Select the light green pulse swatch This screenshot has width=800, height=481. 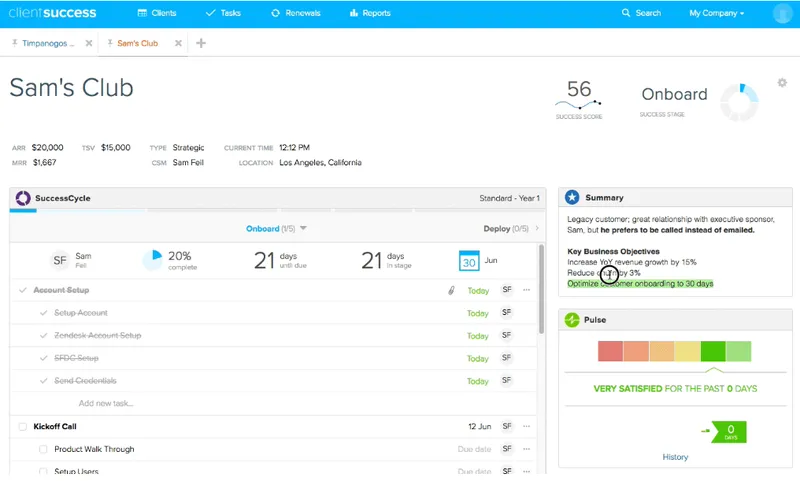[x=738, y=351]
